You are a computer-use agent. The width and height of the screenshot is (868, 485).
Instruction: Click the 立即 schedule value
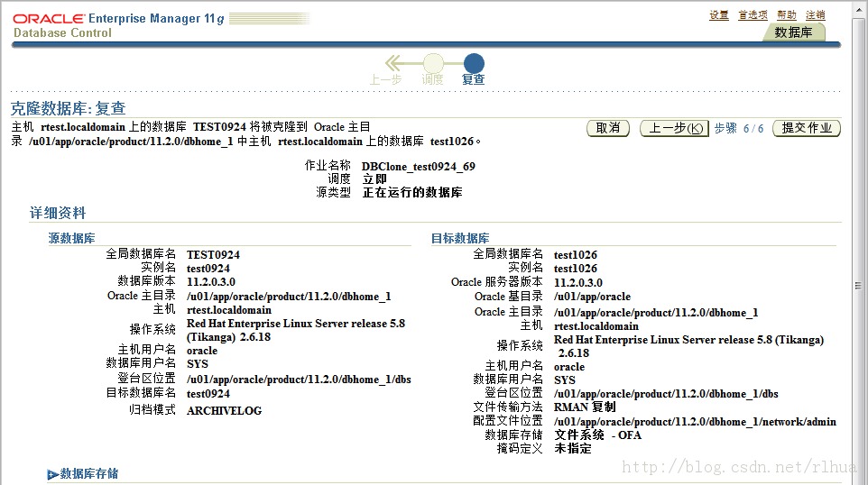[374, 179]
